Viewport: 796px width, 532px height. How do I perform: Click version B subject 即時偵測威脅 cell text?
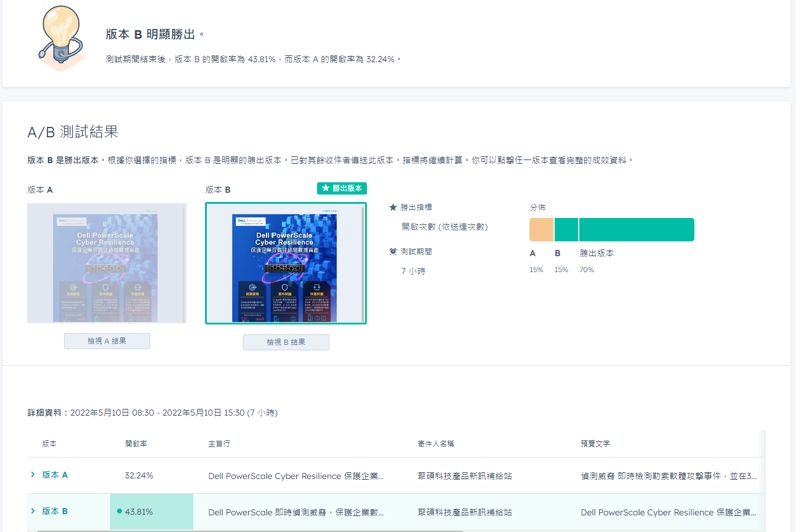[296, 512]
